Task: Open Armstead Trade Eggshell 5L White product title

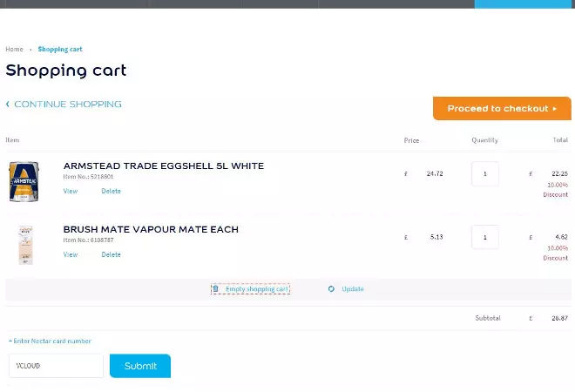Action: (x=163, y=166)
